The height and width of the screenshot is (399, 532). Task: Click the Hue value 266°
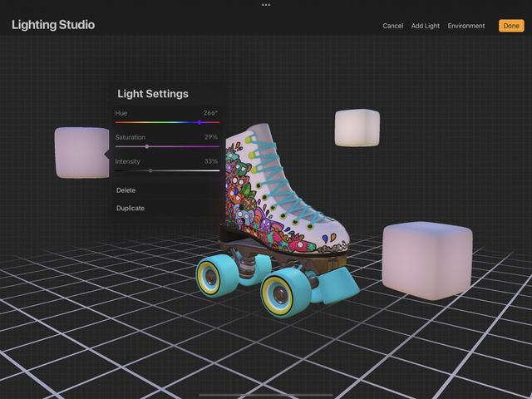210,113
